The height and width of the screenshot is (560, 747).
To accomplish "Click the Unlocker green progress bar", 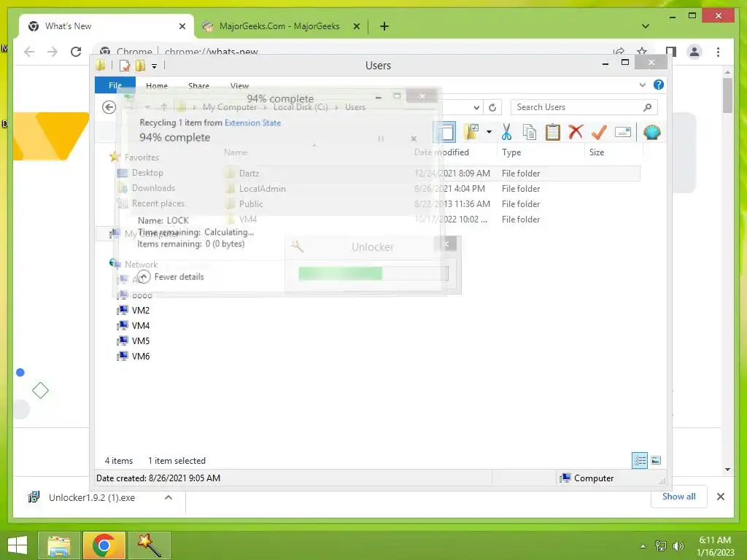I will pos(373,273).
